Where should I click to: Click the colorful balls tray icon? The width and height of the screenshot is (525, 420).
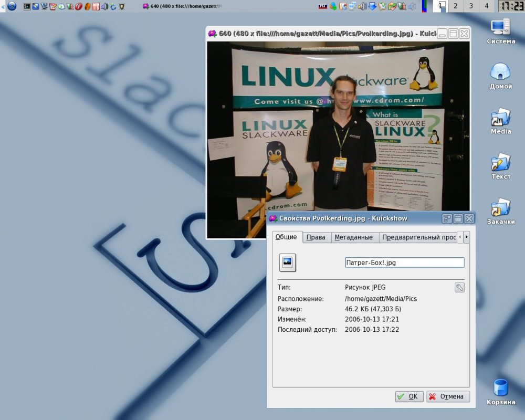click(333, 6)
